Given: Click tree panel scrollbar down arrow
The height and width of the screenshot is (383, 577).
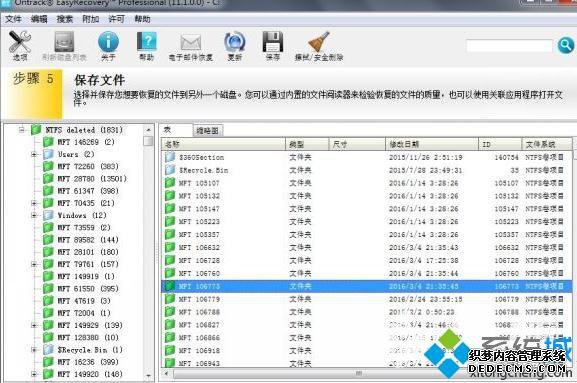Looking at the screenshot, I should [148, 375].
